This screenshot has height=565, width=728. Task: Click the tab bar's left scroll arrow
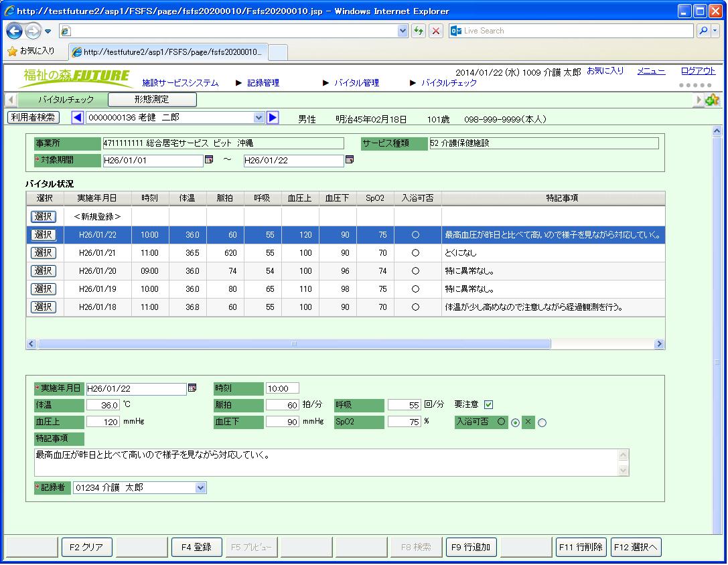pyautogui.click(x=10, y=99)
